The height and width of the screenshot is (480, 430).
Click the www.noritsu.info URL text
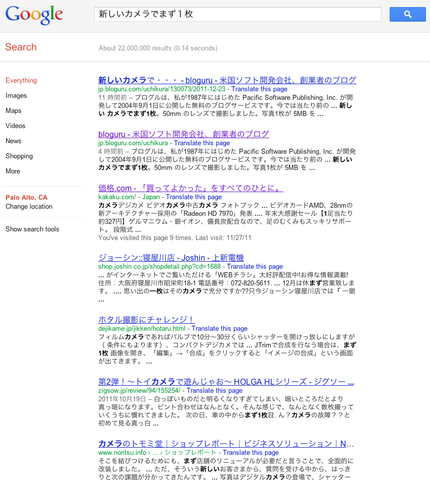point(122,453)
